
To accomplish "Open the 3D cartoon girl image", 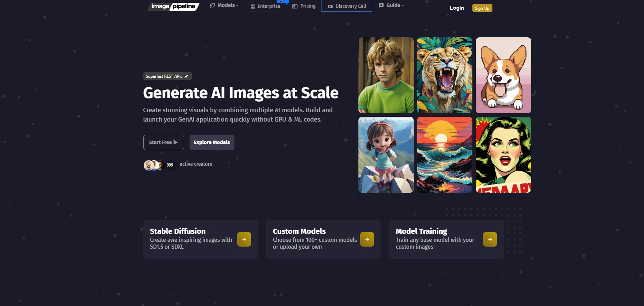I will 386,155.
